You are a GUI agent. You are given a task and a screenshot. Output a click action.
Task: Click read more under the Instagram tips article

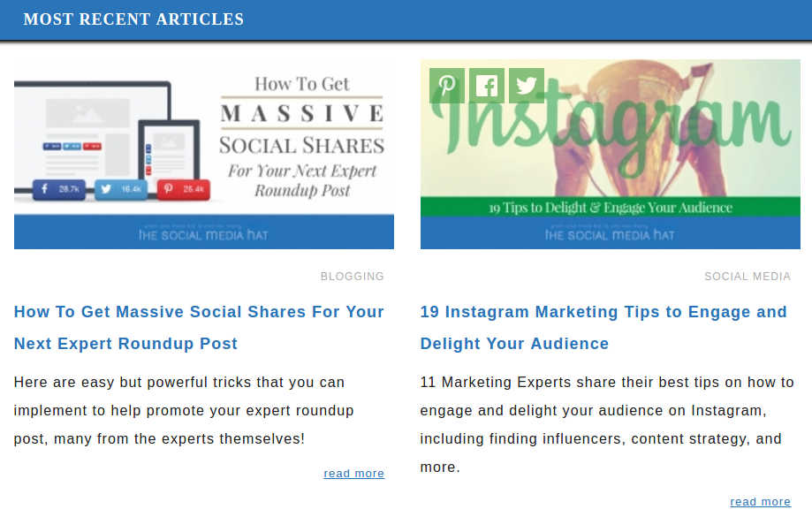[x=760, y=501]
